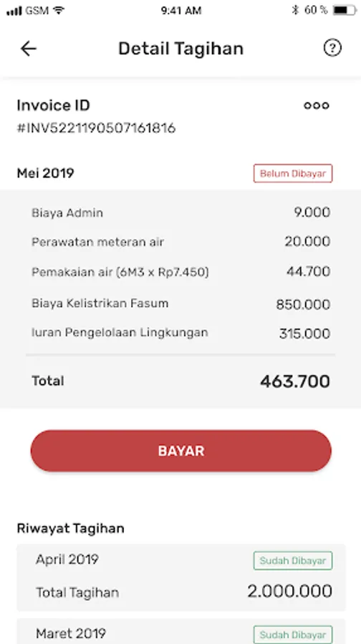Viewport: 361px width, 644px height.
Task: Tap the Maret 2019 Sudah Dibayar badge
Action: coord(293,635)
